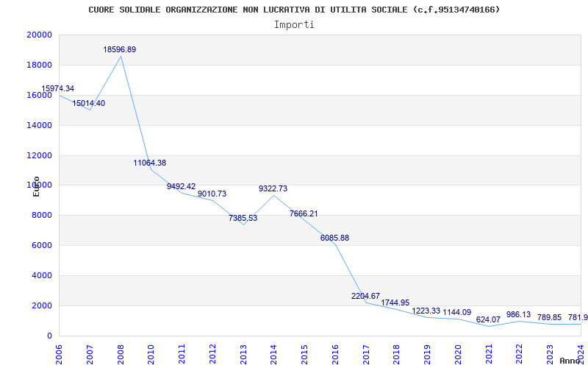Click the y-axis value 14000
Screen dimensions: 588x368
click(x=40, y=125)
